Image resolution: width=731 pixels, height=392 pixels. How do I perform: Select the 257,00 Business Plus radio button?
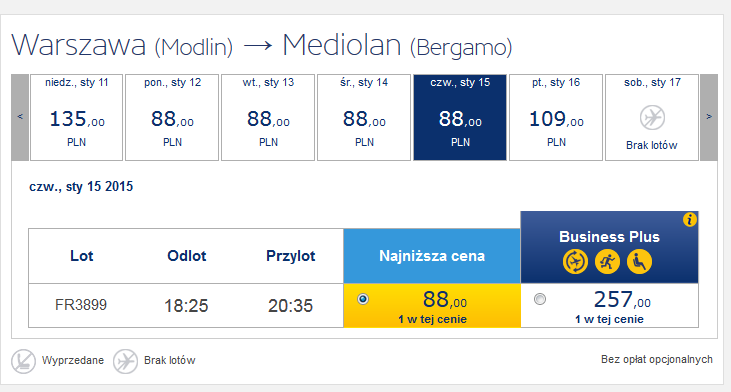pyautogui.click(x=540, y=299)
